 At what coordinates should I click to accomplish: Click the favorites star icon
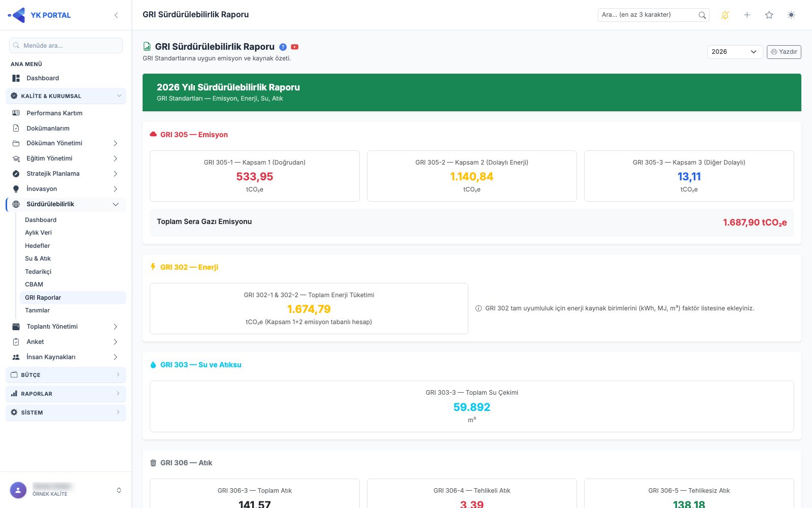[x=769, y=15]
